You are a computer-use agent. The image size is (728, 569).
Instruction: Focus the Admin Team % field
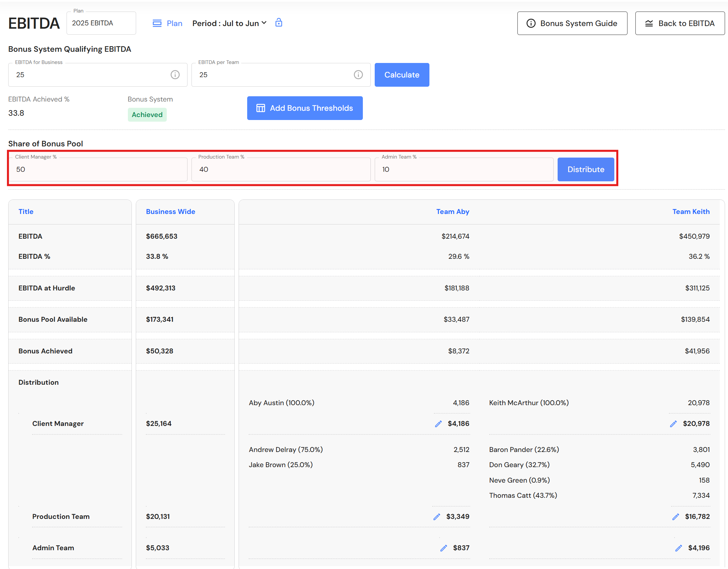coord(464,169)
